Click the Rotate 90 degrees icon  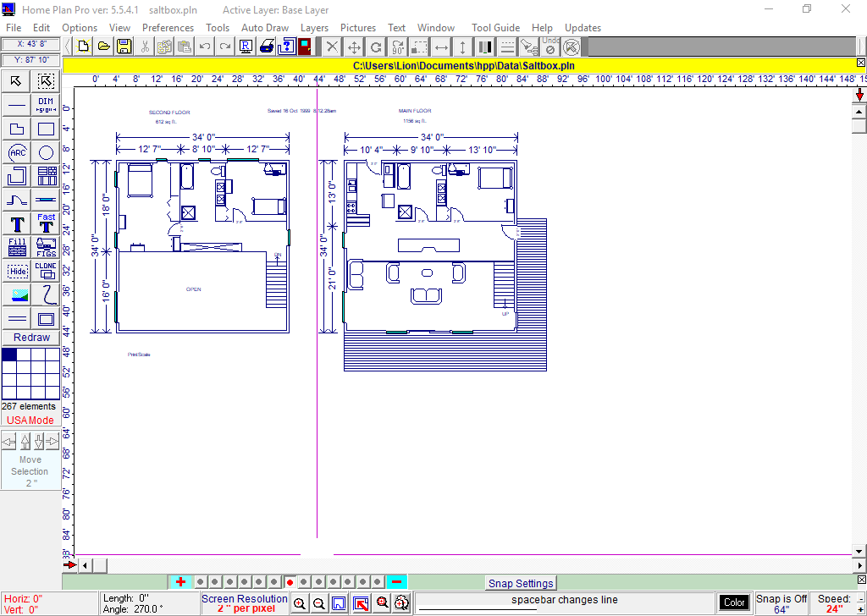tap(397, 47)
